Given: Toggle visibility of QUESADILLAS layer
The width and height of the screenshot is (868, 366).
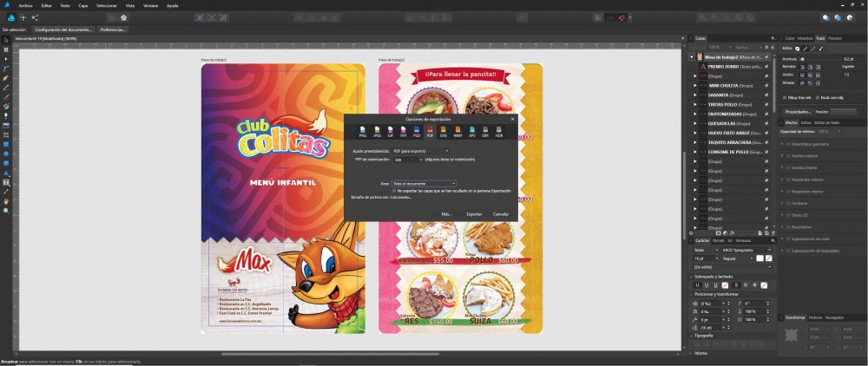Looking at the screenshot, I should [766, 123].
